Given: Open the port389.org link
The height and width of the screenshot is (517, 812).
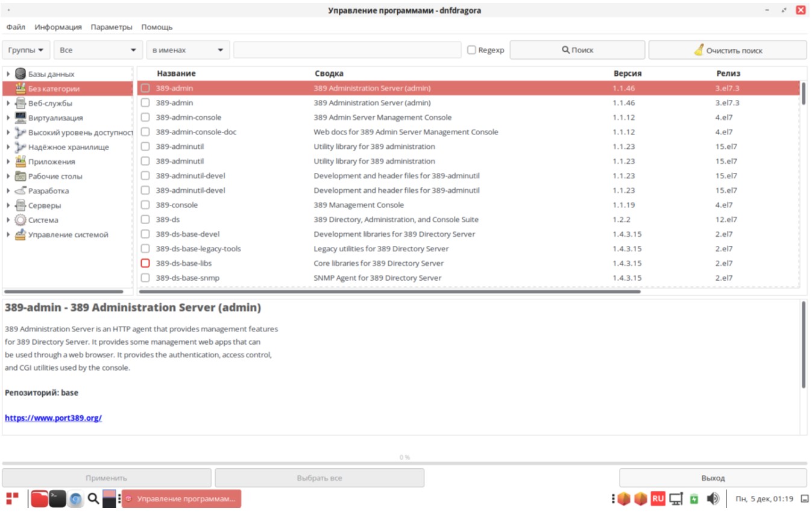Looking at the screenshot, I should [53, 418].
